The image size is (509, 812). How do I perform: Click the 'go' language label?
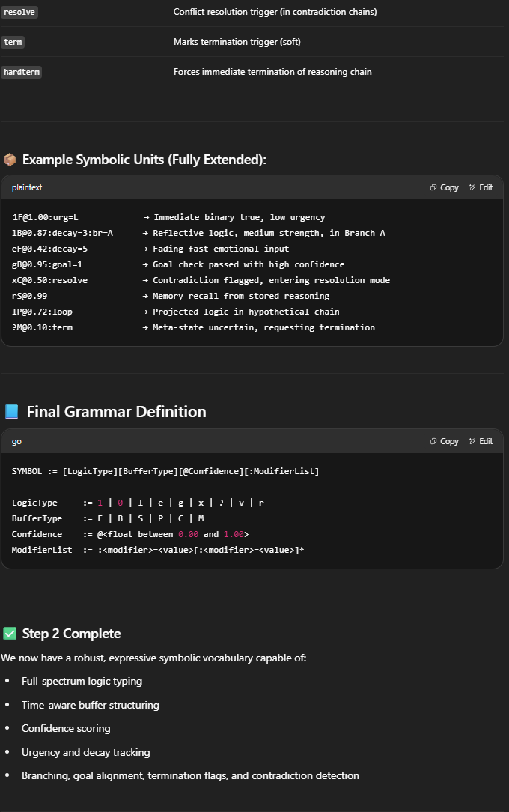pos(16,442)
